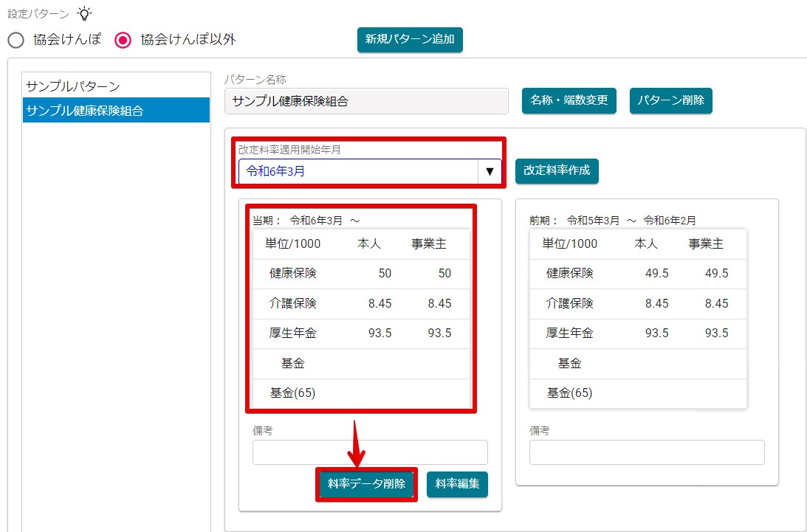This screenshot has height=532, width=807.
Task: Select the 協会けんぽ以外 radio button
Action: (123, 40)
